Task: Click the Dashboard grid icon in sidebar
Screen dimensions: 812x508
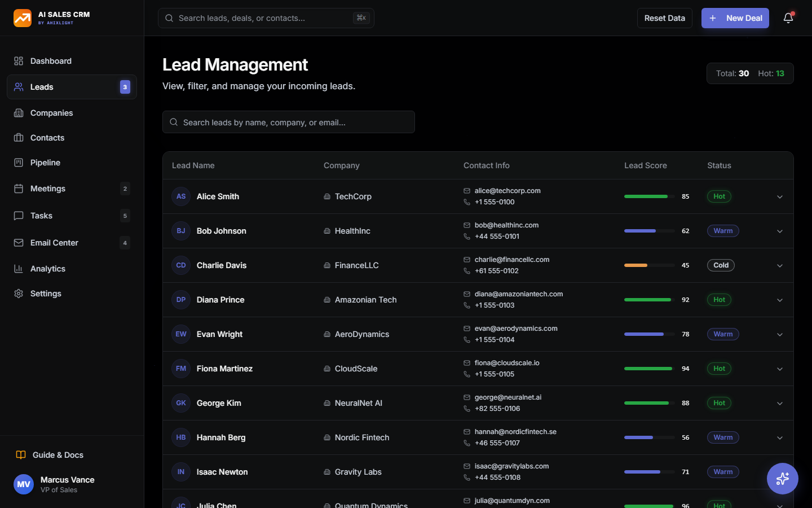Action: click(19, 61)
